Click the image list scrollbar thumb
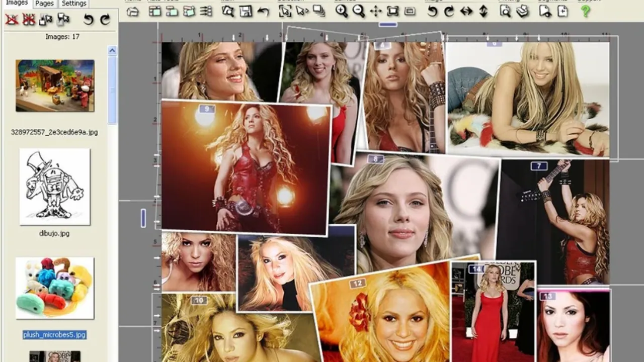 click(112, 89)
